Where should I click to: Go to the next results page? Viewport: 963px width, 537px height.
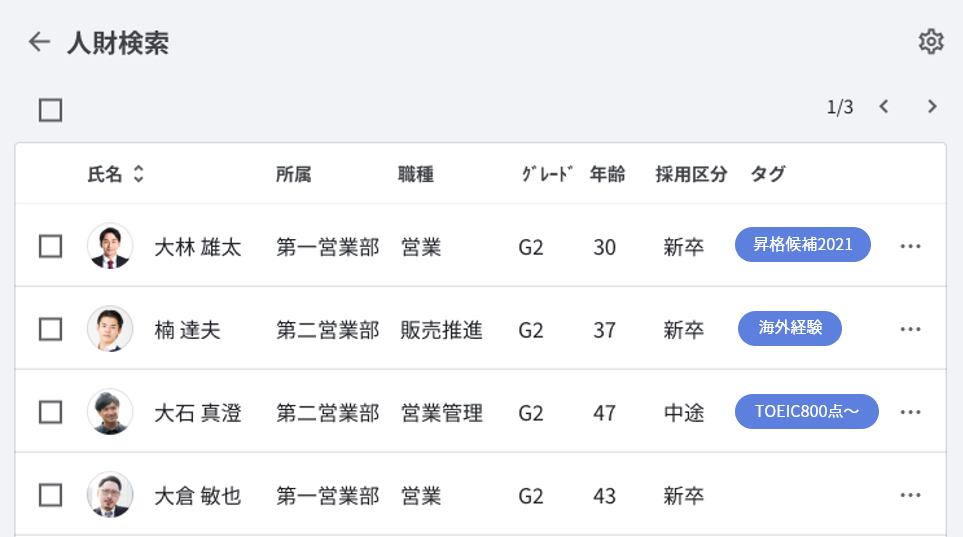pos(932,107)
